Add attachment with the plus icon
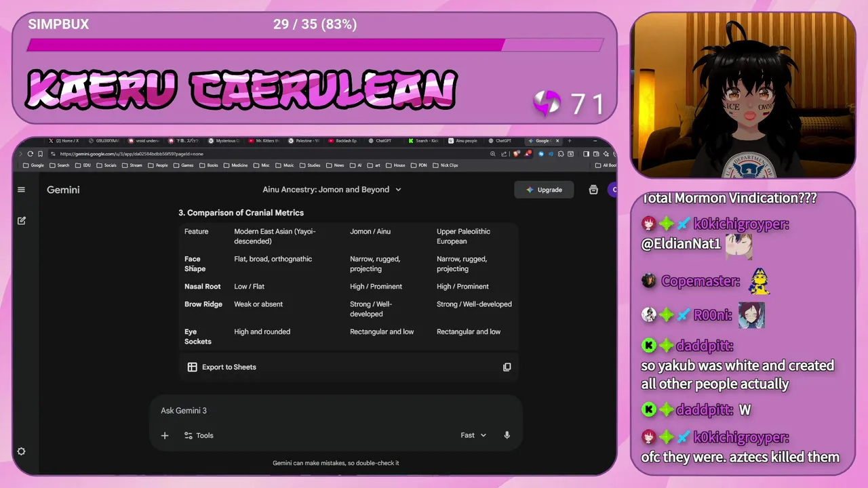868x488 pixels. (165, 436)
